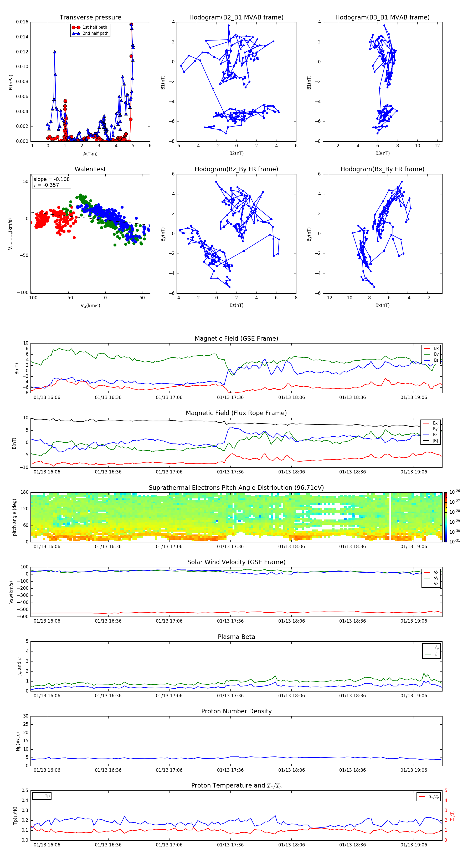The image size is (473, 868).
Task: Click the 'Bx' entry in GSE legend
Action: coord(431,349)
